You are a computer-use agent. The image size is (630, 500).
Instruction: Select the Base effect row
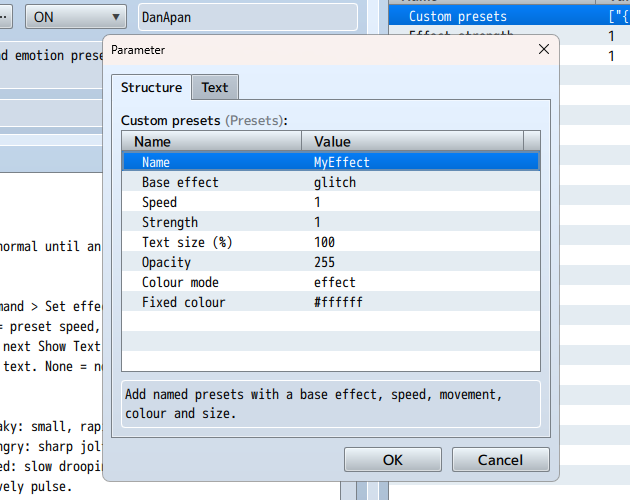[x=331, y=182]
